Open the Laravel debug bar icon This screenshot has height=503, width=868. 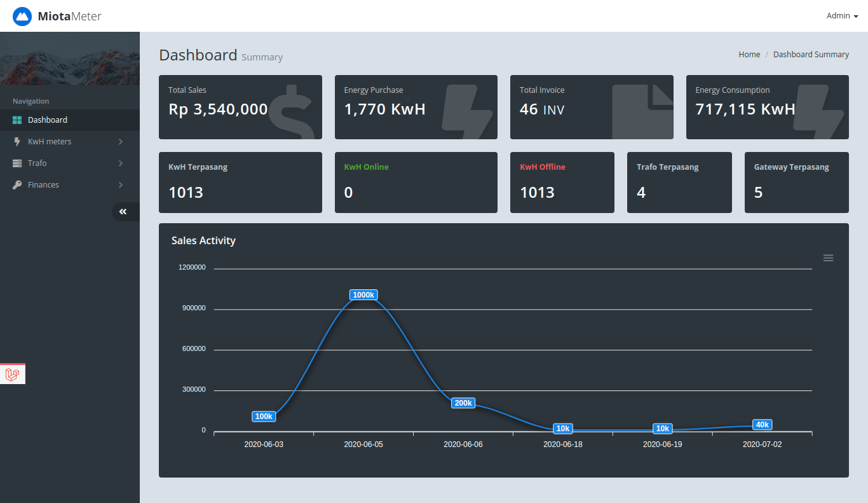tap(12, 375)
